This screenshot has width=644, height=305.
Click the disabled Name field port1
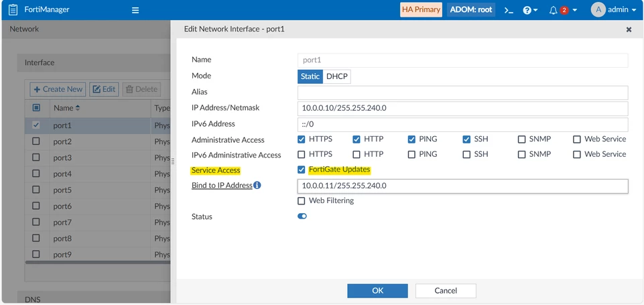463,60
